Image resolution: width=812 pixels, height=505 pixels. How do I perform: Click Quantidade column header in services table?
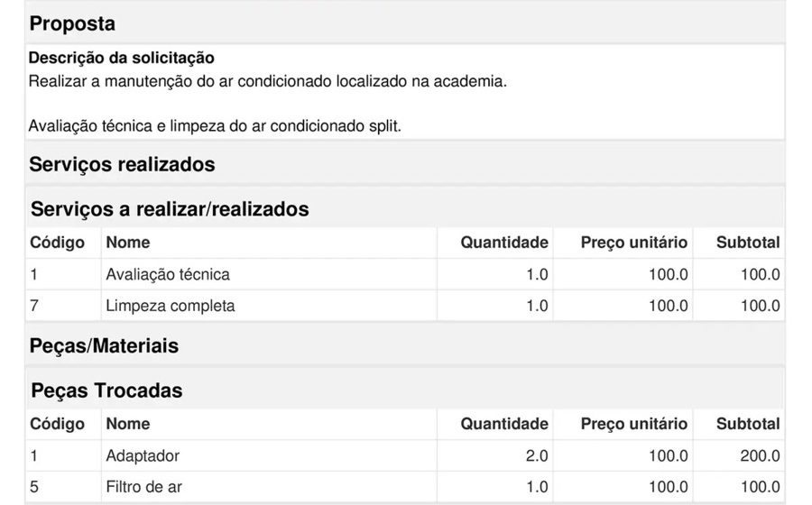pos(503,243)
